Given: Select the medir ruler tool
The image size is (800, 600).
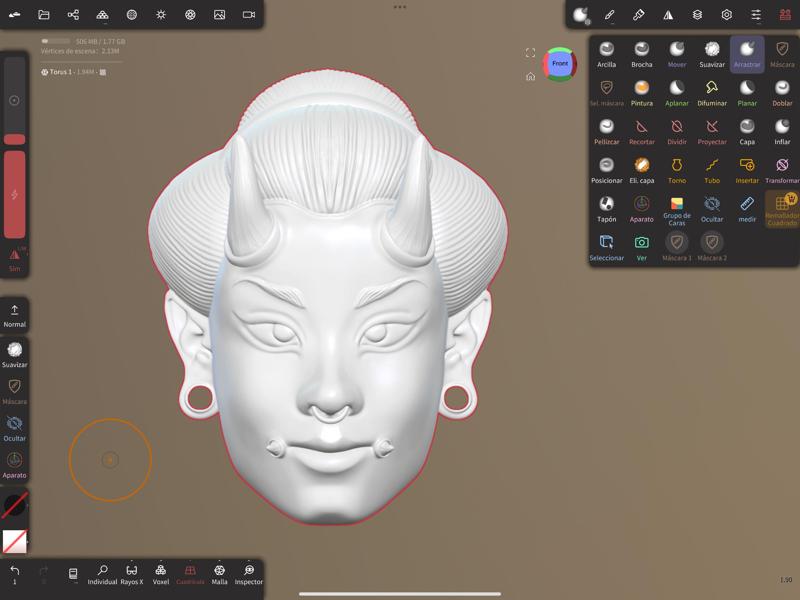Looking at the screenshot, I should pos(747,208).
